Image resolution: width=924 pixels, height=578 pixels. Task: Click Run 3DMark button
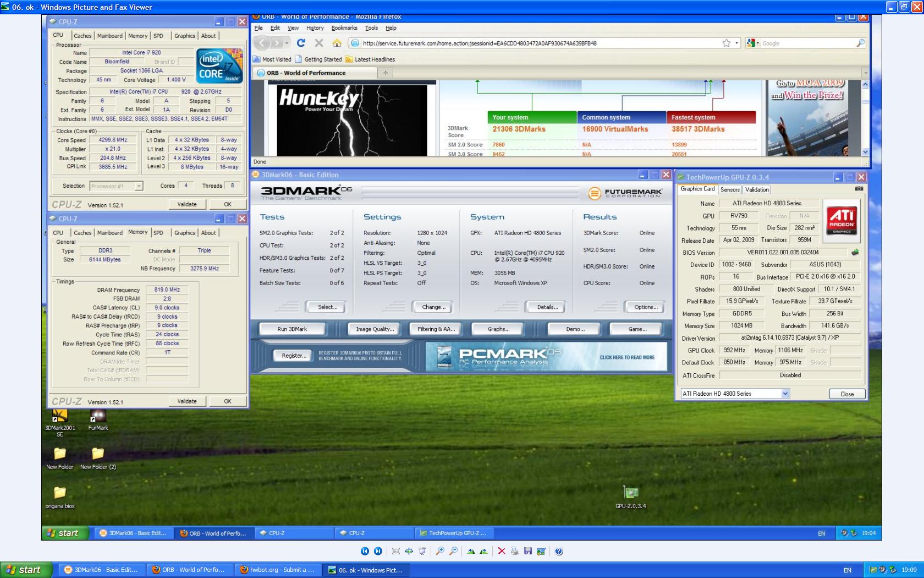pos(292,329)
